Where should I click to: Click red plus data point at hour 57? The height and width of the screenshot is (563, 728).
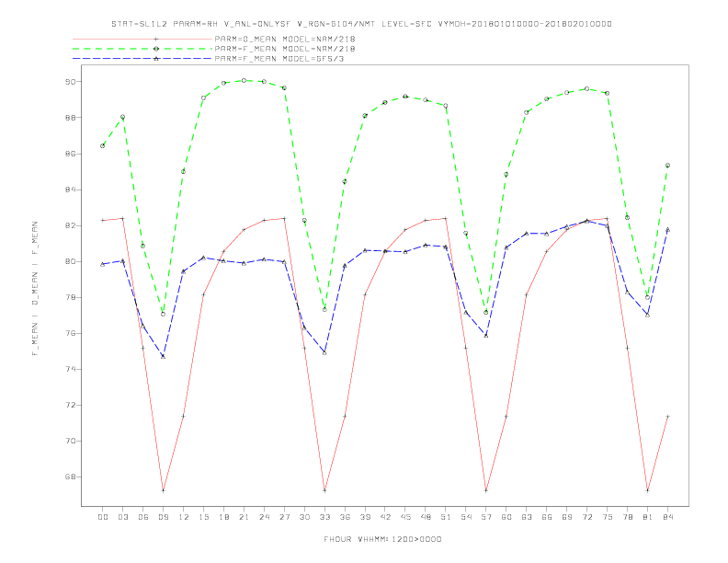click(486, 490)
